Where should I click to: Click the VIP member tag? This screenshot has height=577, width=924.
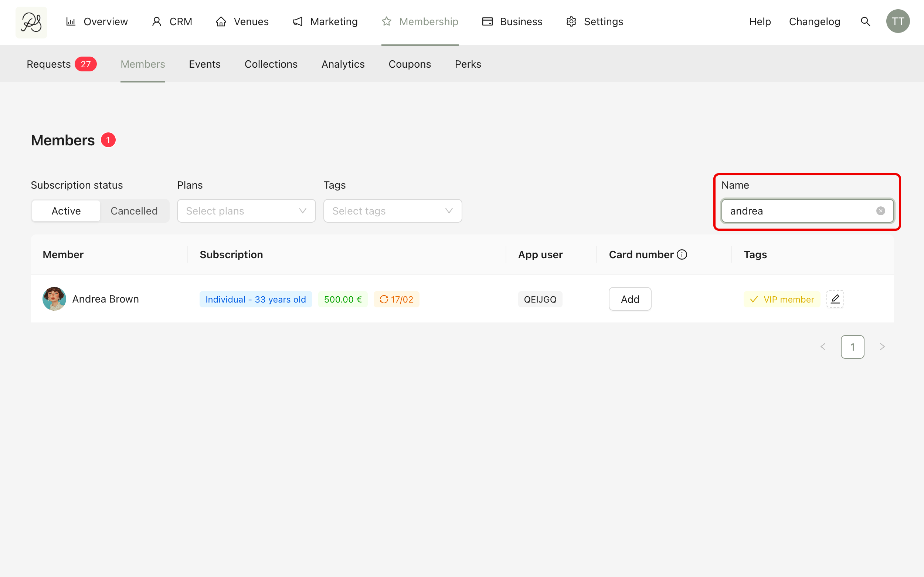(781, 300)
